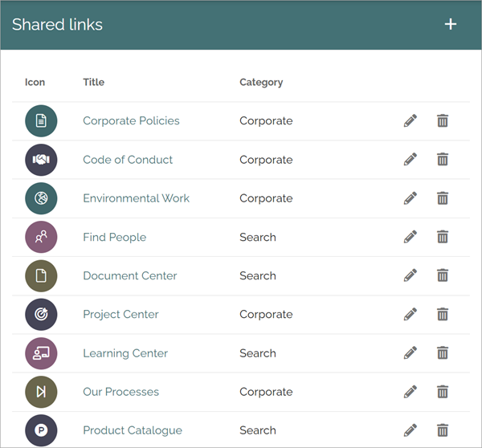Delete the Corporate Policies link
Screen dimensions: 482x448
tap(443, 120)
